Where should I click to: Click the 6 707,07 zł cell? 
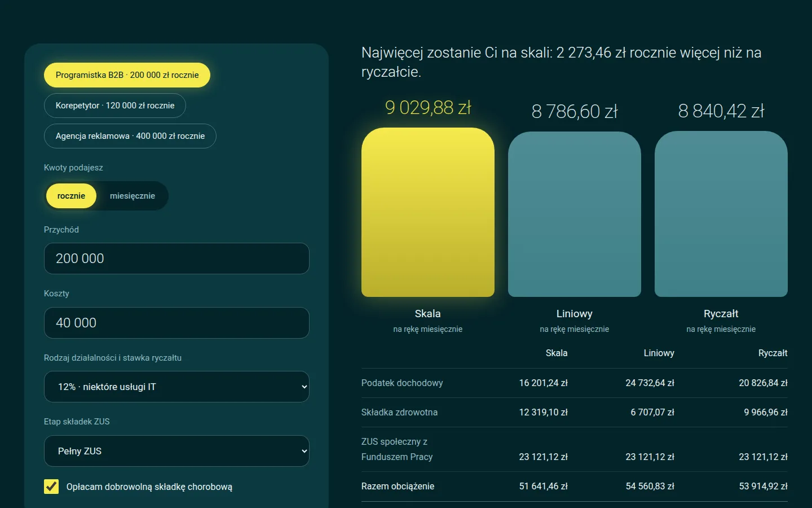[x=652, y=412]
